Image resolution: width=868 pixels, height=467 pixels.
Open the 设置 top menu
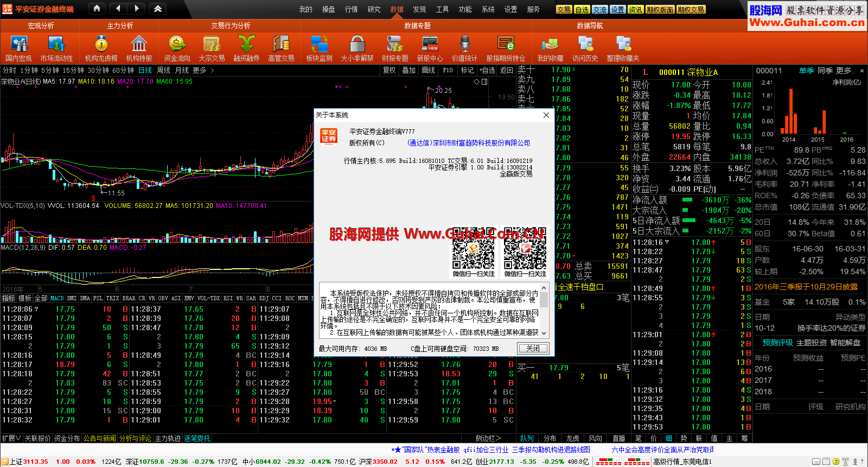511,9
